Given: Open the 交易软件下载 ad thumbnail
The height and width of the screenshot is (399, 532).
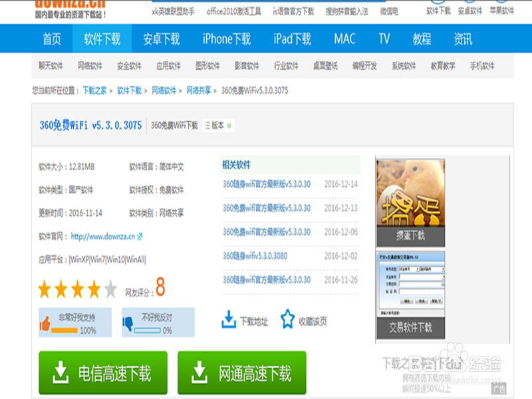Looking at the screenshot, I should point(410,295).
